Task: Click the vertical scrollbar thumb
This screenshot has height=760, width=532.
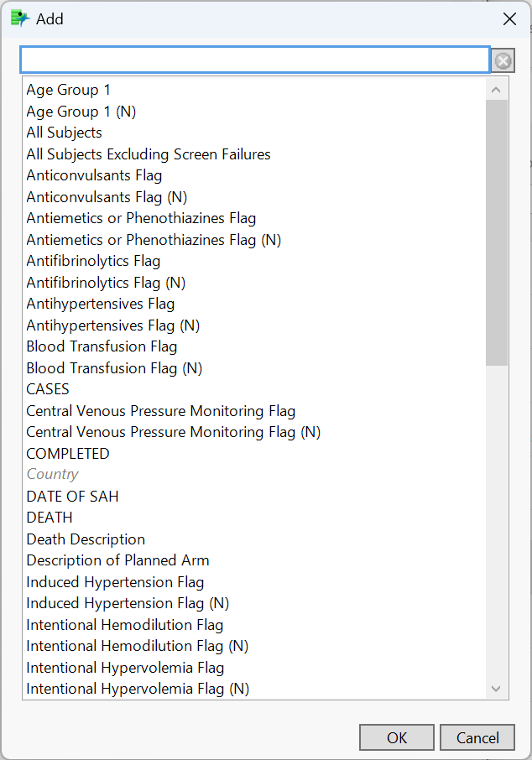Action: [x=497, y=232]
